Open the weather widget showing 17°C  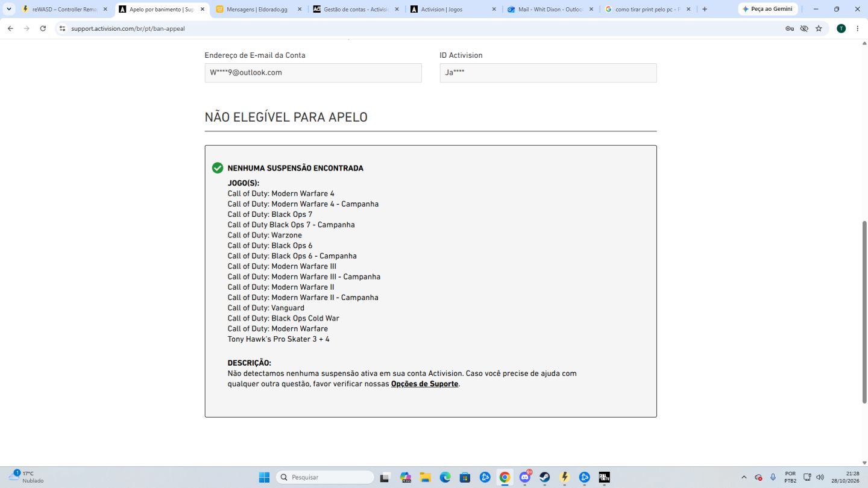[27, 477]
